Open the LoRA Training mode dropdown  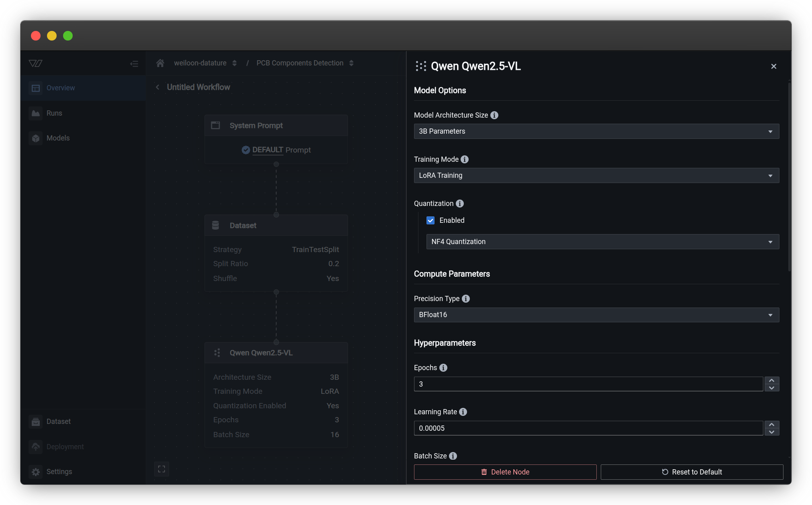[x=596, y=175]
